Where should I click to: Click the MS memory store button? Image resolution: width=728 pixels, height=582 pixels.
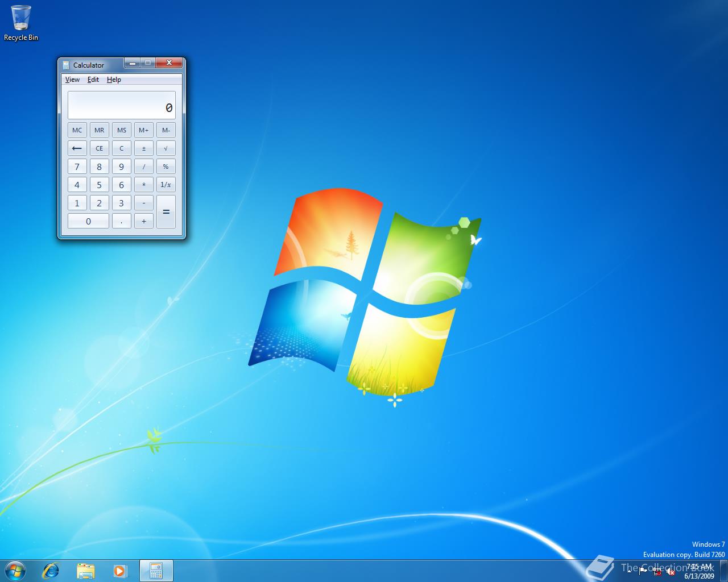(121, 130)
